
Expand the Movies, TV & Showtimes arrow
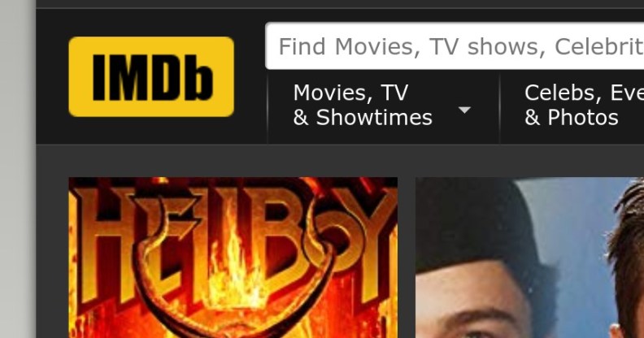464,110
